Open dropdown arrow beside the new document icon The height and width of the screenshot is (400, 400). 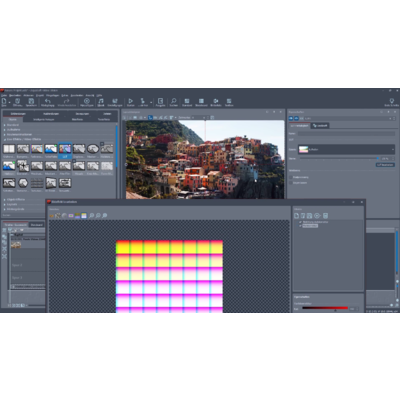click(9, 101)
